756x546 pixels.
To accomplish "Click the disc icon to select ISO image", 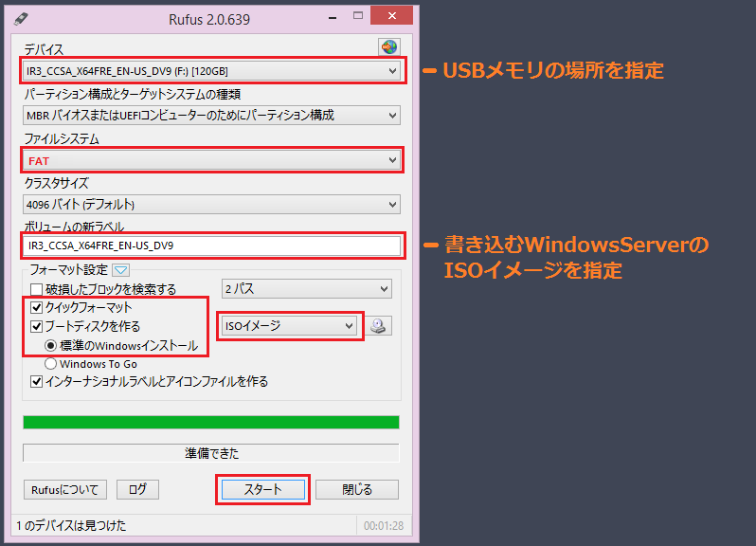I will tap(379, 326).
